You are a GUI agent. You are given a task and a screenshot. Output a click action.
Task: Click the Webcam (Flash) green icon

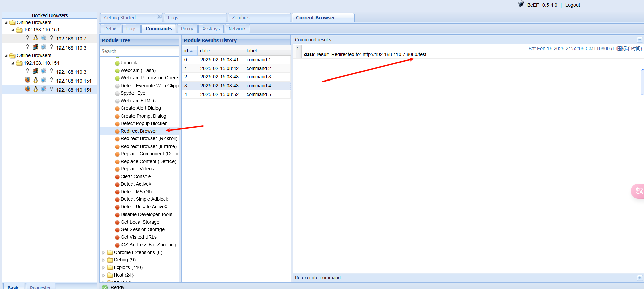coord(117,71)
